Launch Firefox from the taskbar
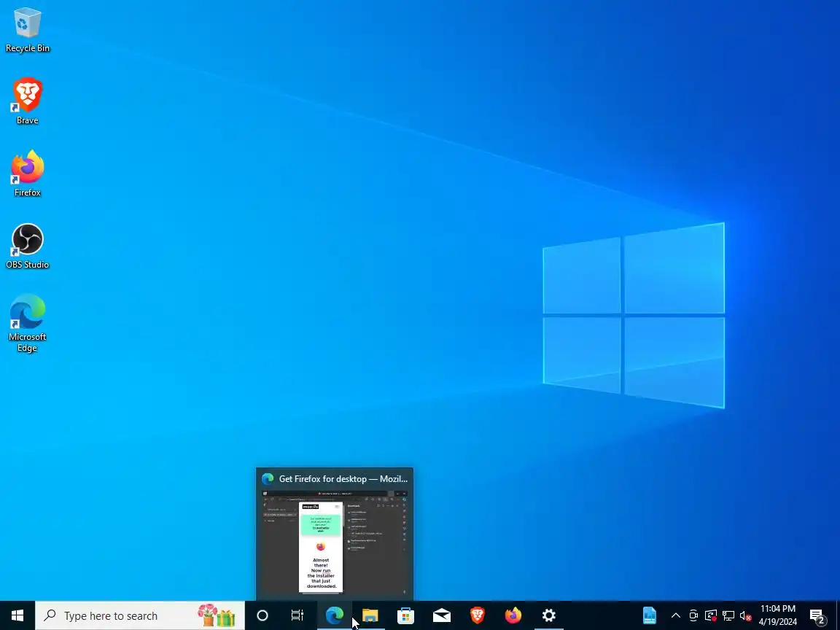Viewport: 840px width, 630px height. (x=513, y=615)
